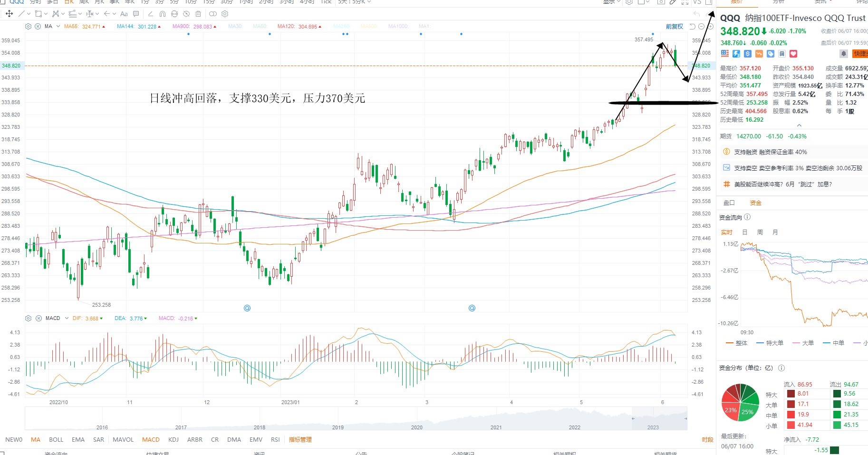The height and width of the screenshot is (455, 868).
Task: Add QQQ to favorites with heart icon
Action: tap(793, 54)
